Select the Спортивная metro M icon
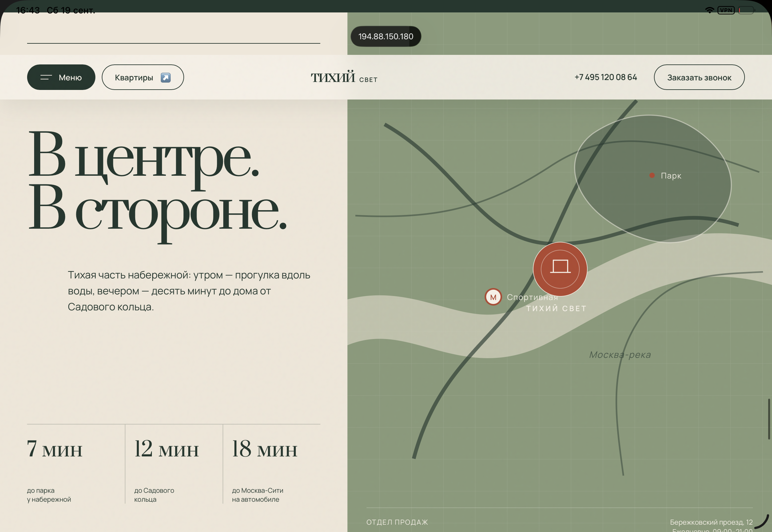 pos(493,297)
